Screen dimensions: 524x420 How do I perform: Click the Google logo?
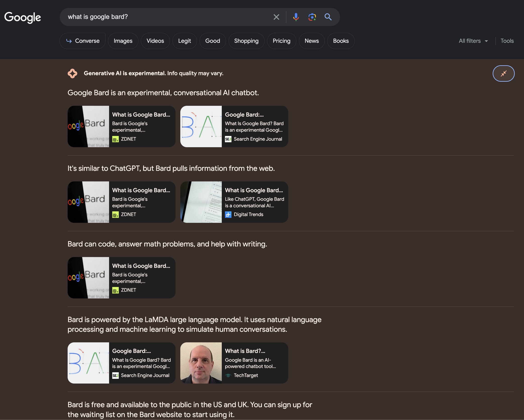(x=23, y=17)
